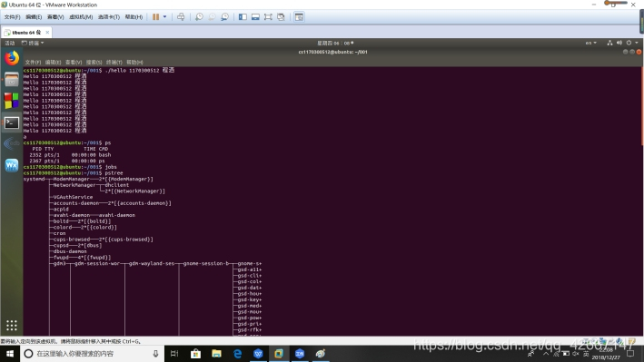Launch Microsoft Edge from the taskbar
Viewport: 644px width, 362px height.
[x=237, y=354]
